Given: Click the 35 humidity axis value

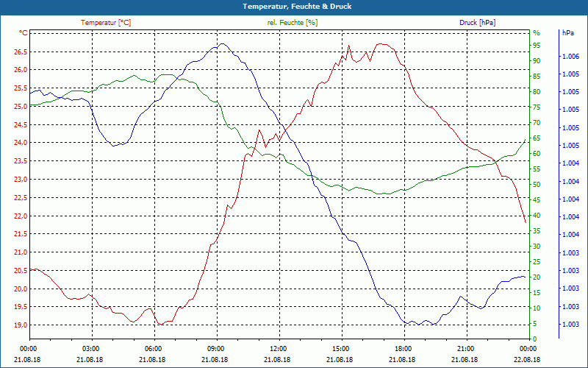Looking at the screenshot, I should (x=537, y=231).
